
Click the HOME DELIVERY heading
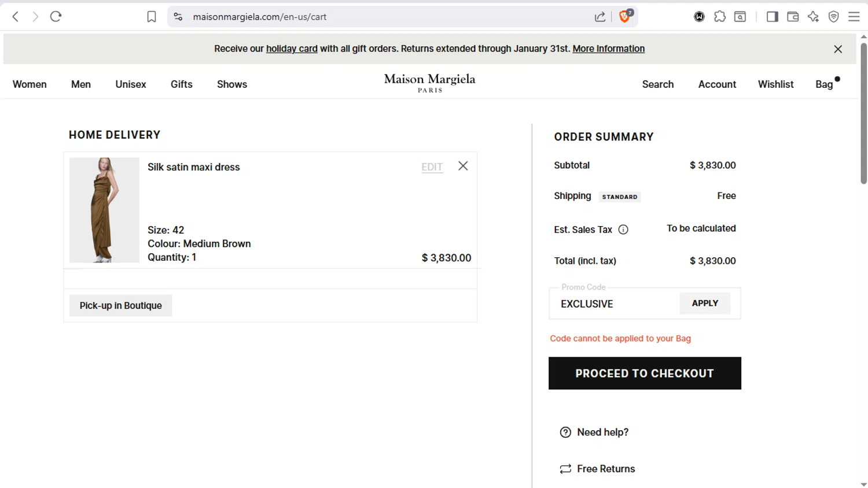115,135
